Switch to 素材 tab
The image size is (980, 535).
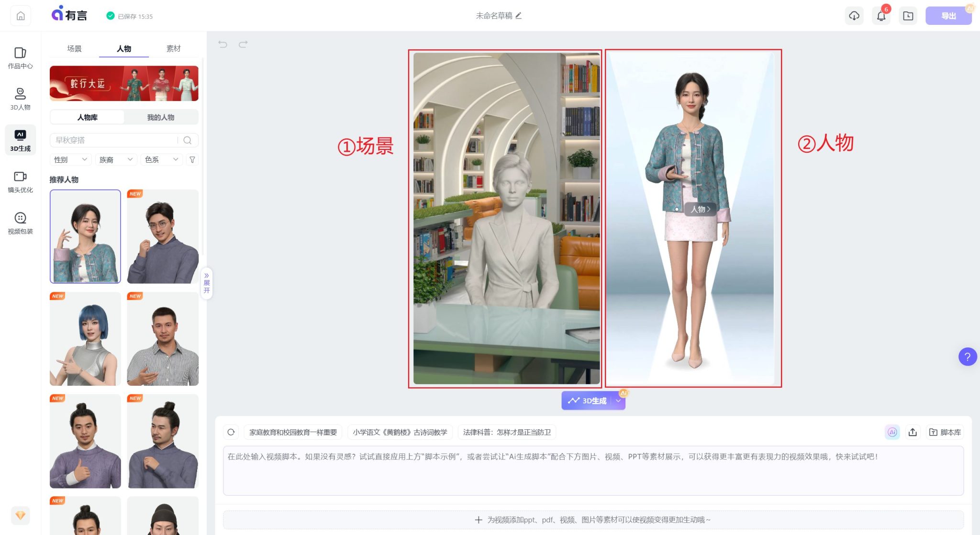click(x=173, y=48)
